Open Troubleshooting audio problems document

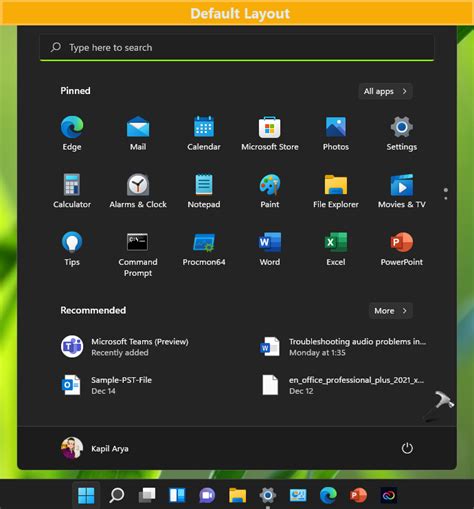click(343, 347)
